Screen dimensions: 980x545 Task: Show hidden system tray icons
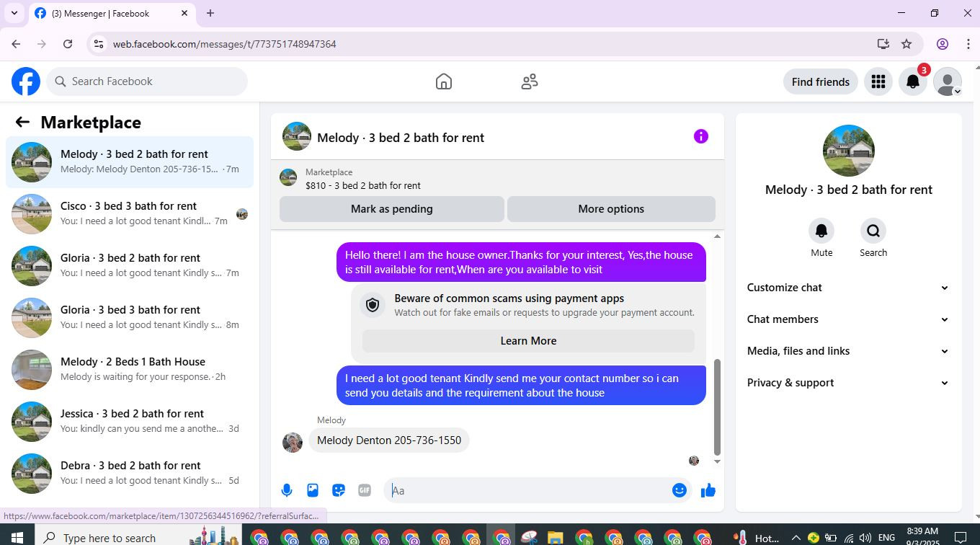click(796, 538)
